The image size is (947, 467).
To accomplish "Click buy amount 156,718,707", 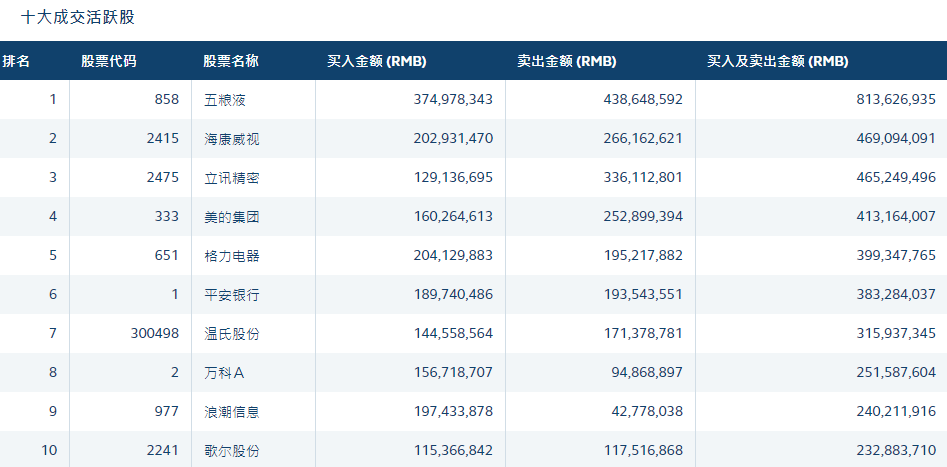I will [x=453, y=373].
